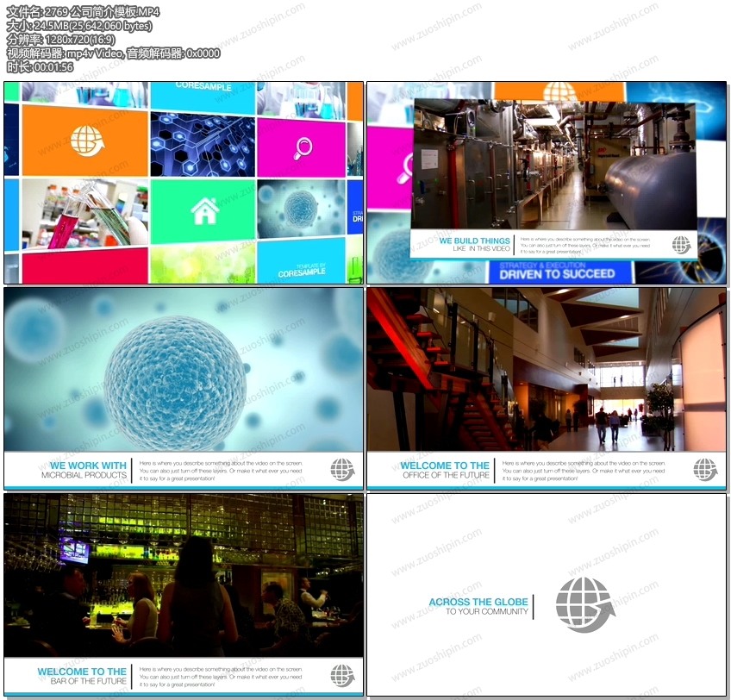The image size is (731, 700).
Task: Click globe icon in 'Office of the Future' bar
Action: 705,470
